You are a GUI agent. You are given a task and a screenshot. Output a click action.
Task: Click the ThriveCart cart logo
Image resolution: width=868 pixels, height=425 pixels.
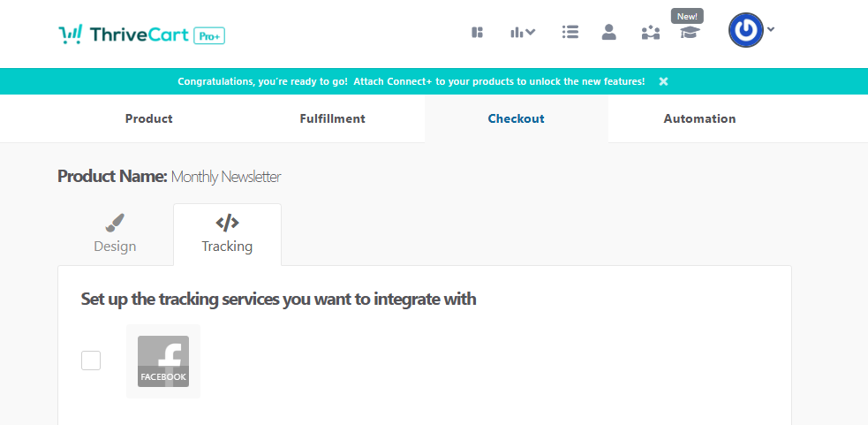tap(71, 34)
